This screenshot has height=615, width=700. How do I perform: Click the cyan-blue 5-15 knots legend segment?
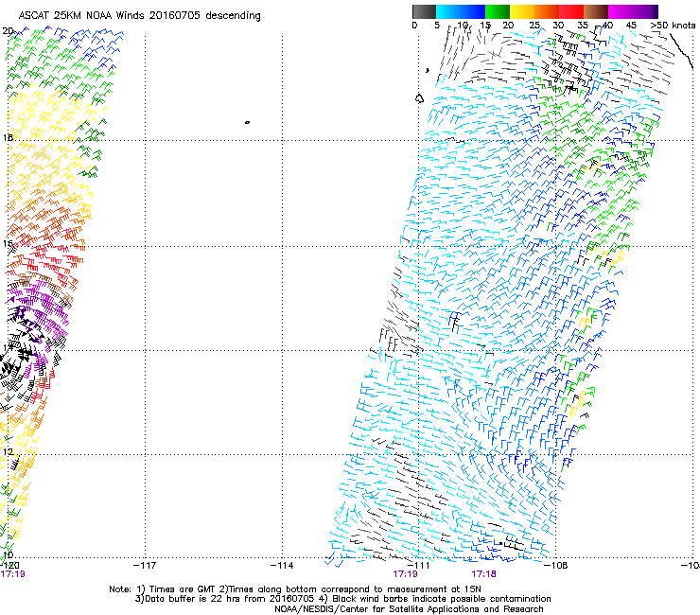(461, 11)
